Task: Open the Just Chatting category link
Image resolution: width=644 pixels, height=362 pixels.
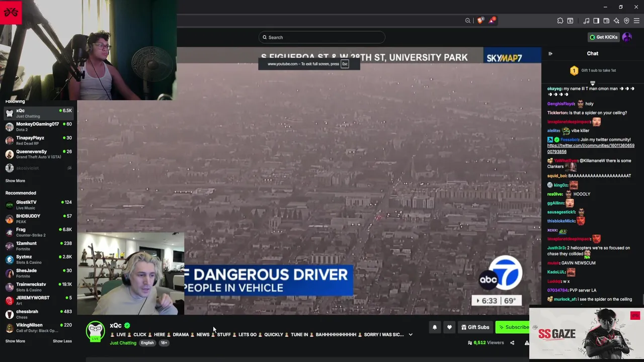Action: (123, 343)
